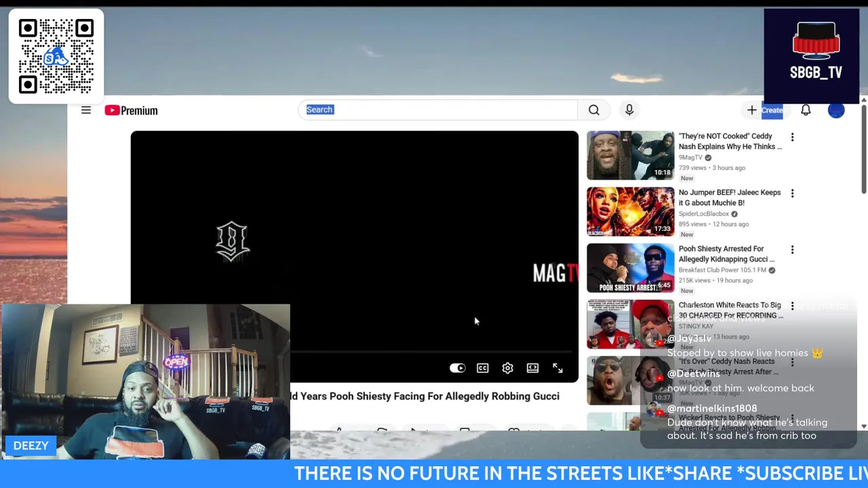Open 'No Jumper BEEF!' video thumbnail
This screenshot has width=868, height=488.
pyautogui.click(x=631, y=211)
